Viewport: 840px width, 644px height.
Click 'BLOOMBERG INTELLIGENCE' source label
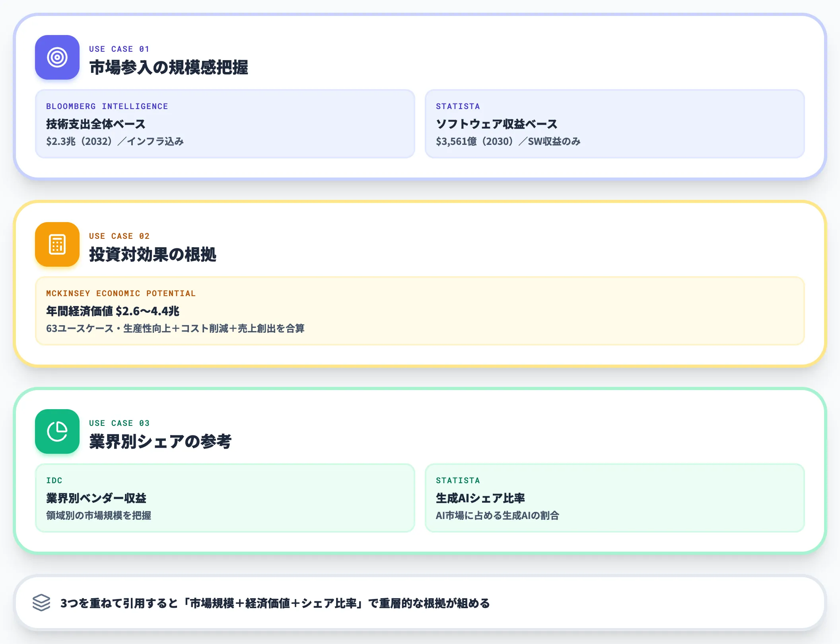click(x=107, y=106)
